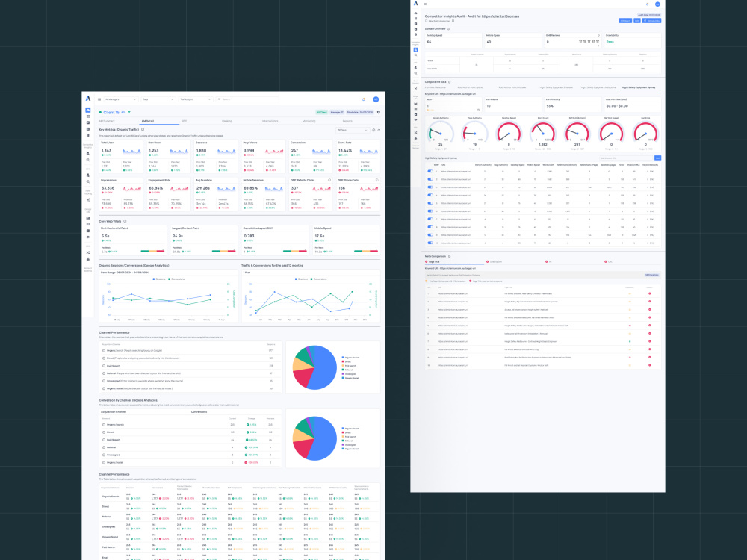Screen dimensions: 747x560
Task: Click first star in GMB Reviews rating
Action: [x=580, y=41]
